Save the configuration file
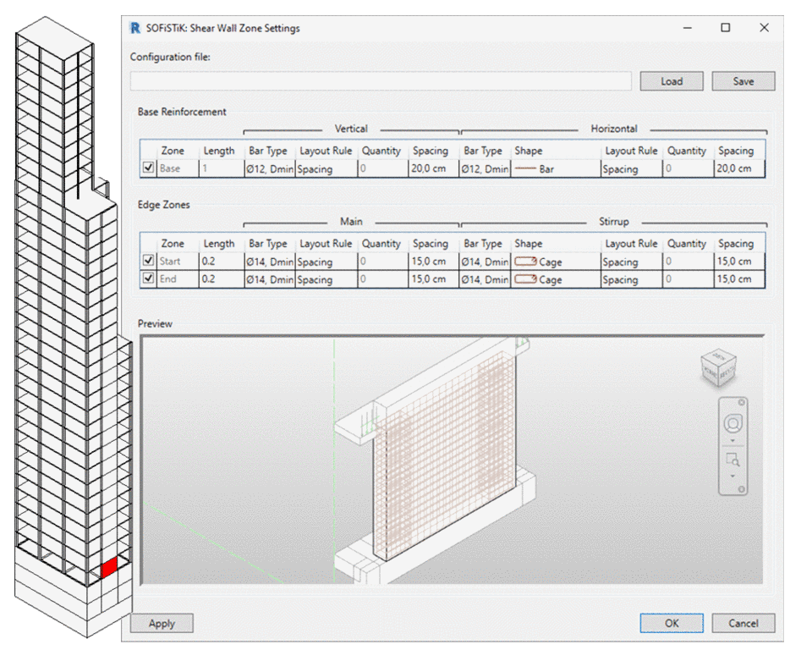This screenshot has width=812, height=650. point(743,81)
